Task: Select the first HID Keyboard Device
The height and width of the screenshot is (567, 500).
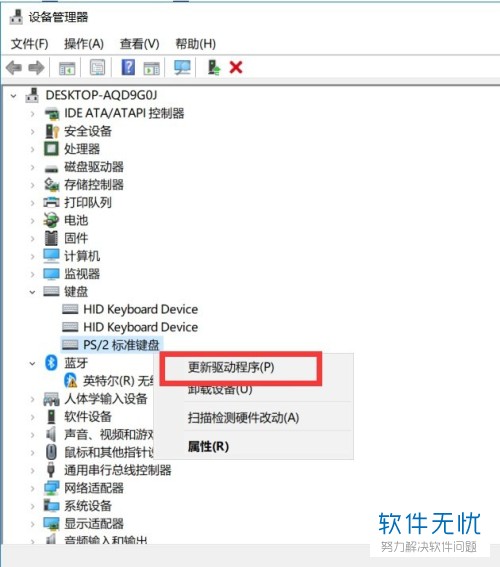Action: click(140, 310)
